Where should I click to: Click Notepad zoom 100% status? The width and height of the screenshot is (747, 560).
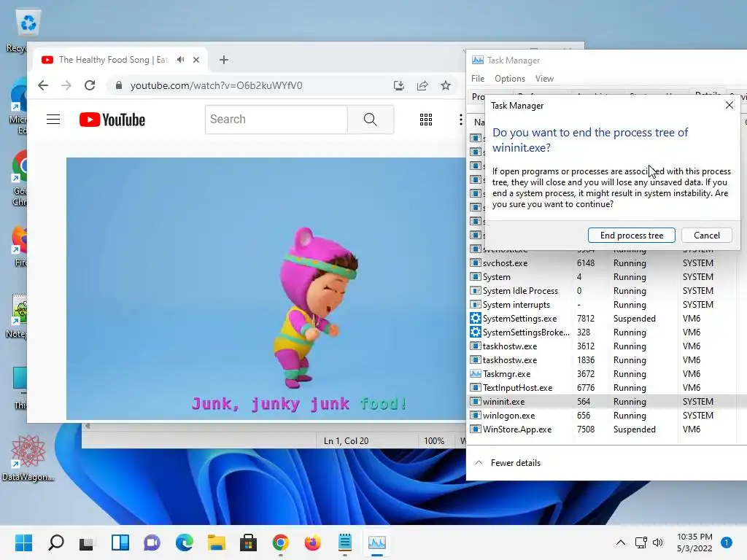click(x=434, y=441)
